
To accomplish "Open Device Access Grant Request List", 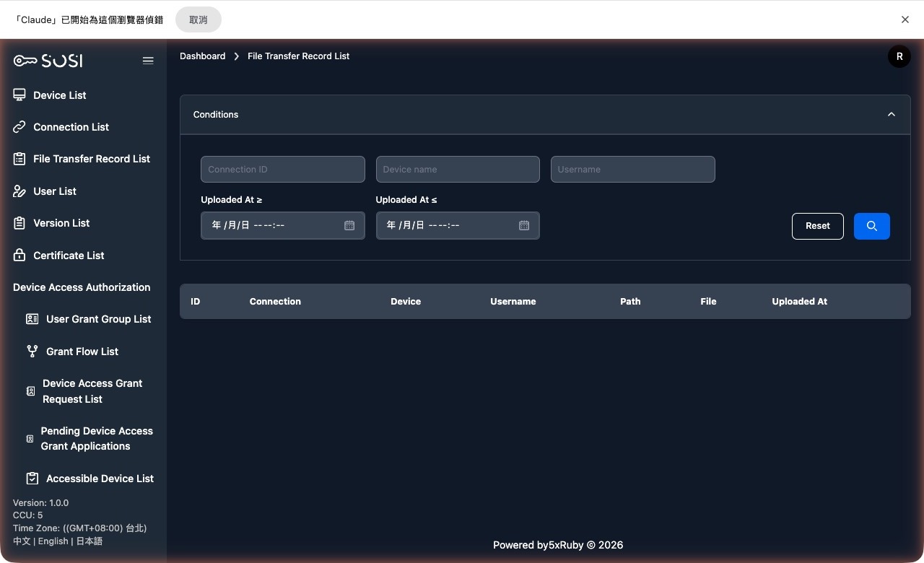I will pos(92,390).
